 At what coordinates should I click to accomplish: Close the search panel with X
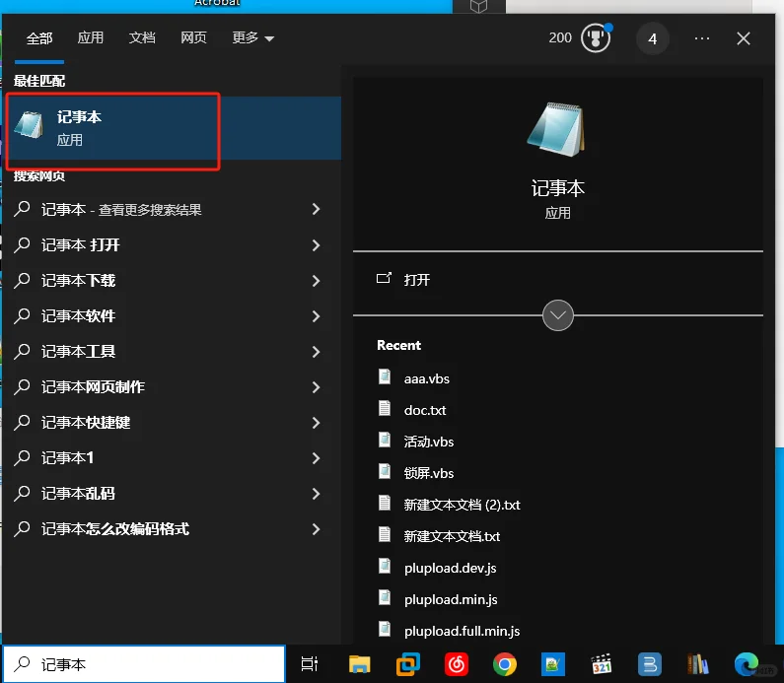tap(744, 38)
